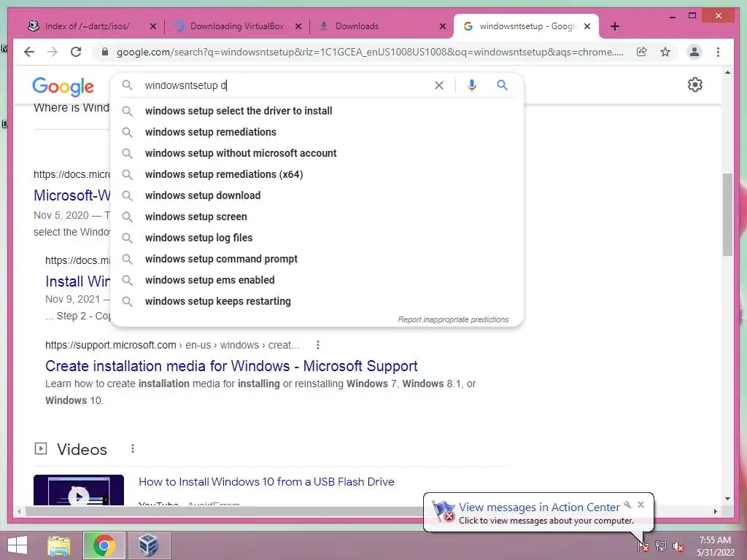747x560 pixels.
Task: Close the Index of /~dartz/isos/ tab
Action: 153,26
